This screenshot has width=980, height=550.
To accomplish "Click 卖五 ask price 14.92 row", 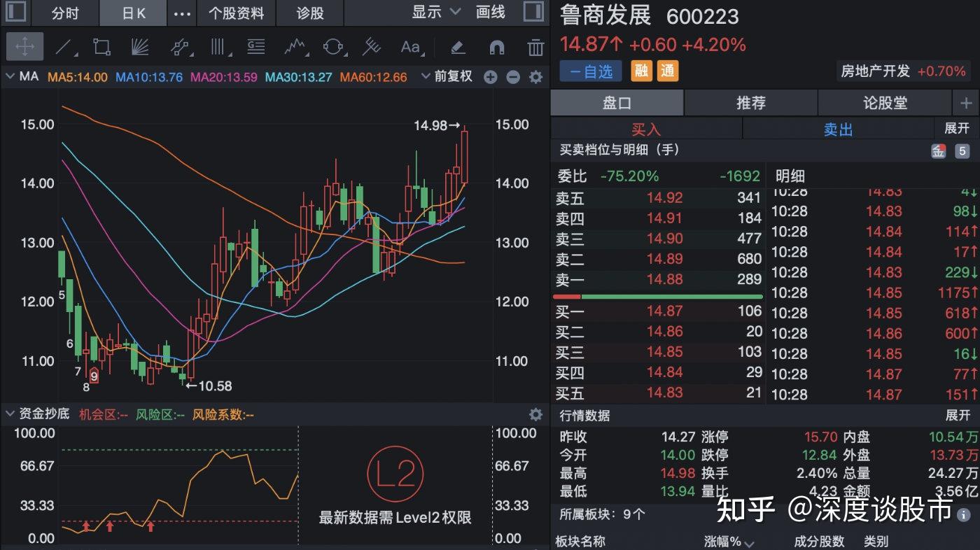I will 658,198.
